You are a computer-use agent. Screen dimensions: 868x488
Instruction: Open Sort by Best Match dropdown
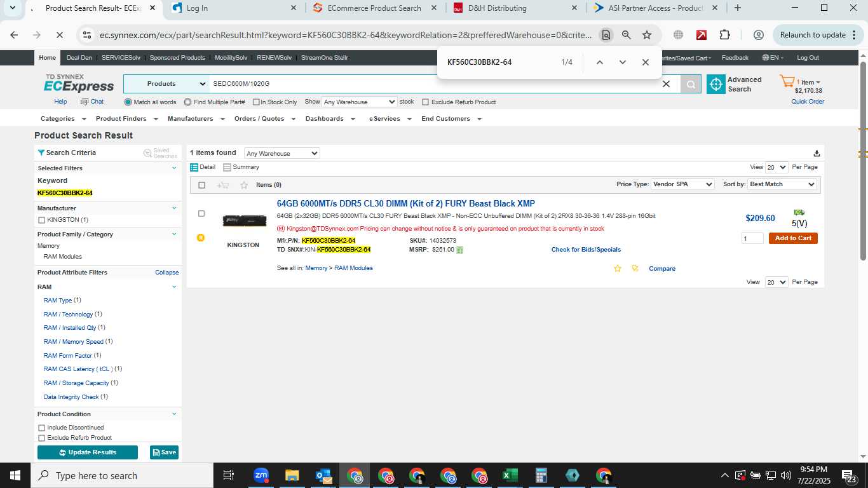[x=782, y=184]
